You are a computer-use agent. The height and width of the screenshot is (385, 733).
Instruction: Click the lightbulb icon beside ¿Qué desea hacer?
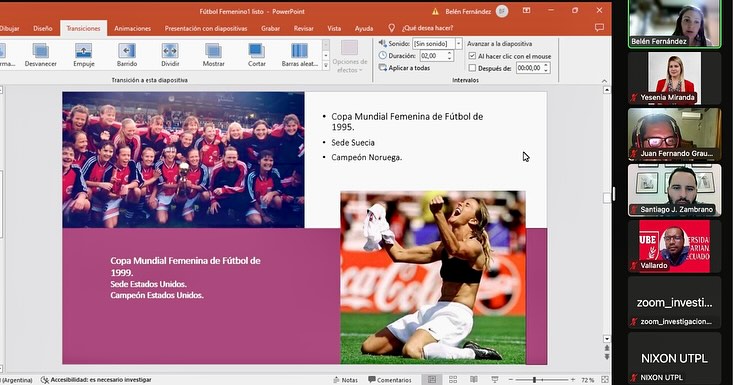pyautogui.click(x=391, y=28)
